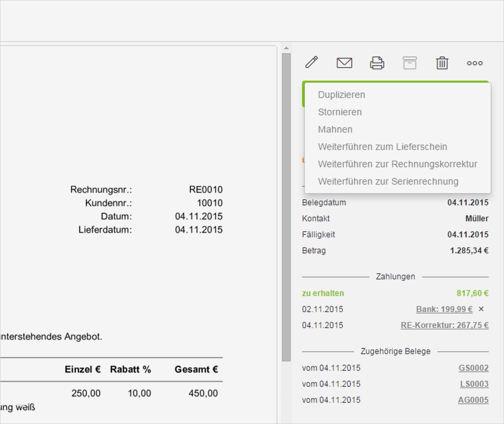Viewport: 504px width, 424px height.
Task: Click the Gesamt value 450,00
Action: [x=203, y=393]
